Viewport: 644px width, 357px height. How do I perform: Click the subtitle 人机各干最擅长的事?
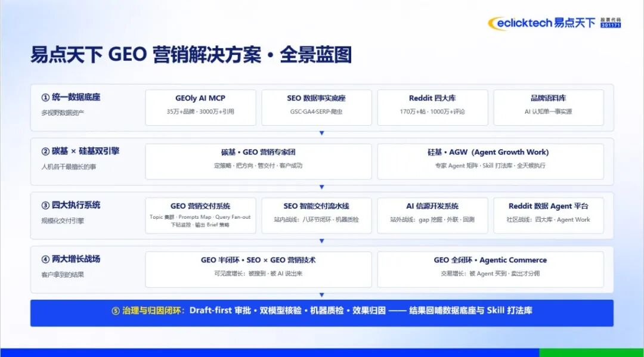pos(69,167)
